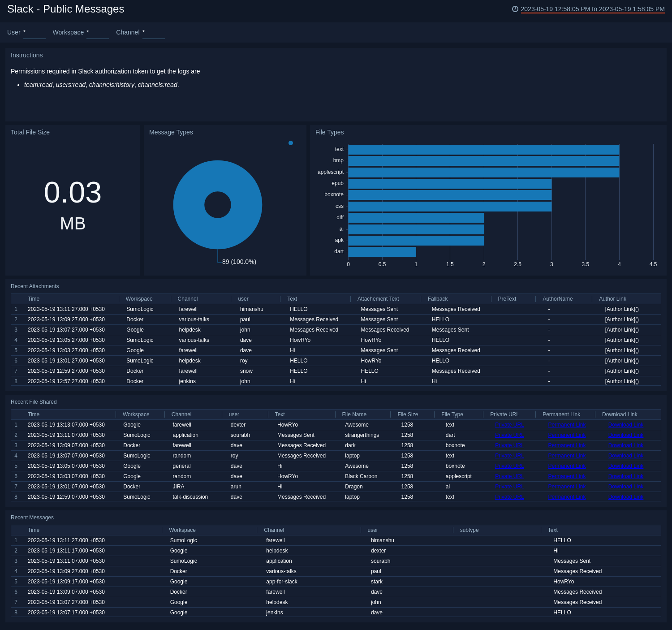Open the Permanent Link for the laptop file
The height and width of the screenshot is (630, 672).
(x=567, y=456)
